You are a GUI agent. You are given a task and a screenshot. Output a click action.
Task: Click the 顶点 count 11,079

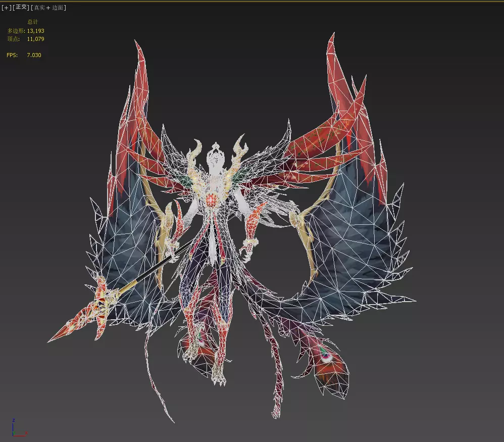[36, 39]
